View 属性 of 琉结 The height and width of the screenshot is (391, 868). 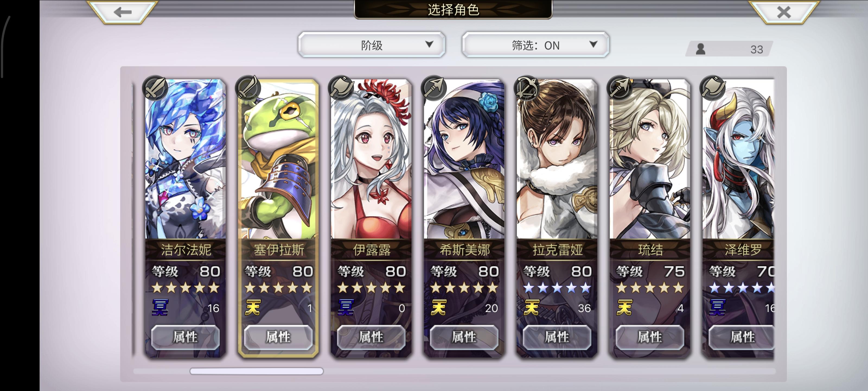coord(650,337)
